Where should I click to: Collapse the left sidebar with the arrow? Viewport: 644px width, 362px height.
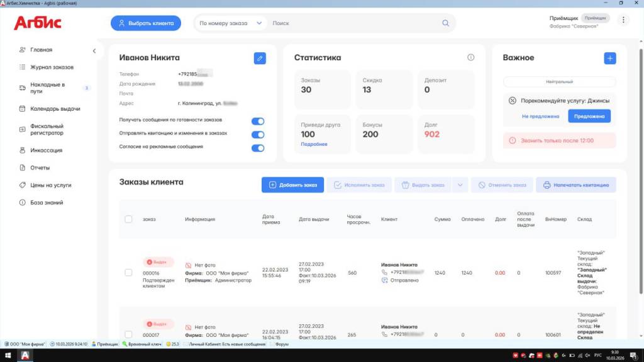[x=94, y=50]
